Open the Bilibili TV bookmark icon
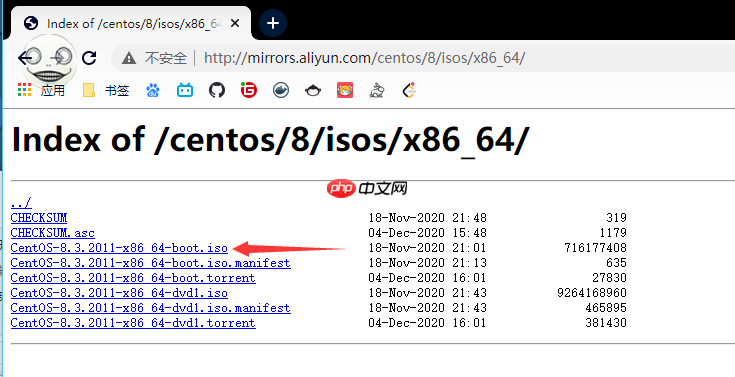This screenshot has width=735, height=377. point(185,90)
